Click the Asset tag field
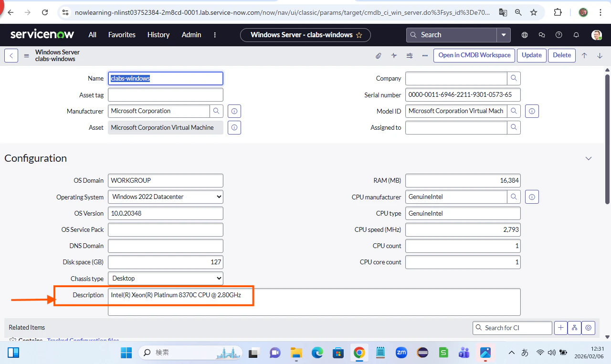This screenshot has width=611, height=364. [x=166, y=94]
